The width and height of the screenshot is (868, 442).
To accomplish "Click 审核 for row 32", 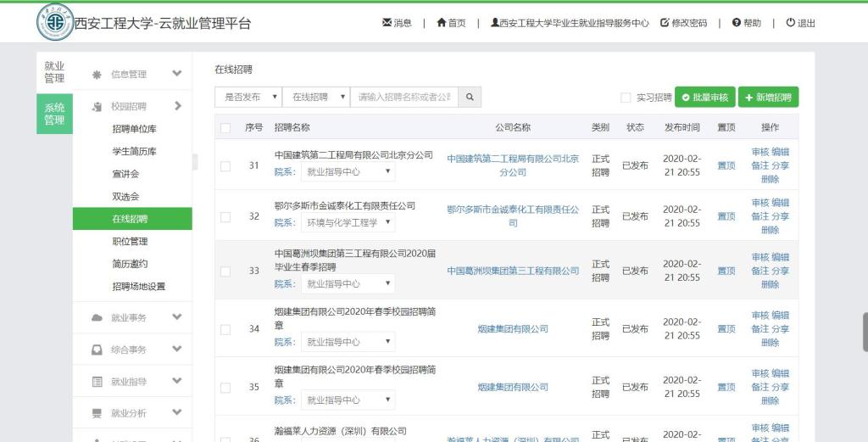I will (760, 203).
